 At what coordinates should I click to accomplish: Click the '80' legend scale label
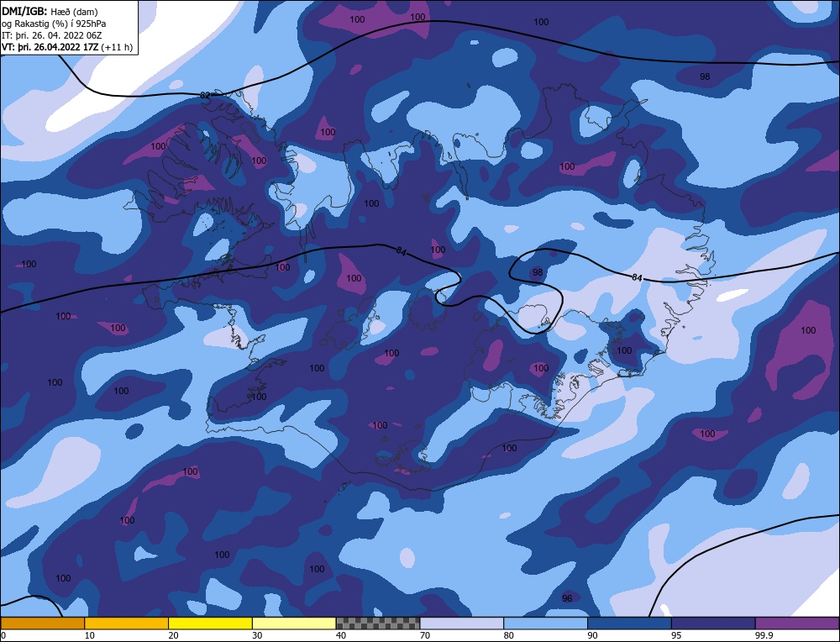pos(509,635)
